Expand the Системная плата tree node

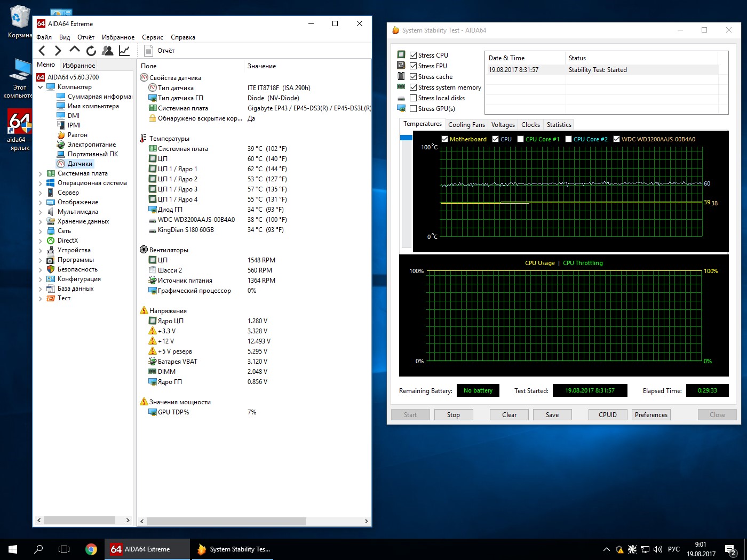click(41, 173)
